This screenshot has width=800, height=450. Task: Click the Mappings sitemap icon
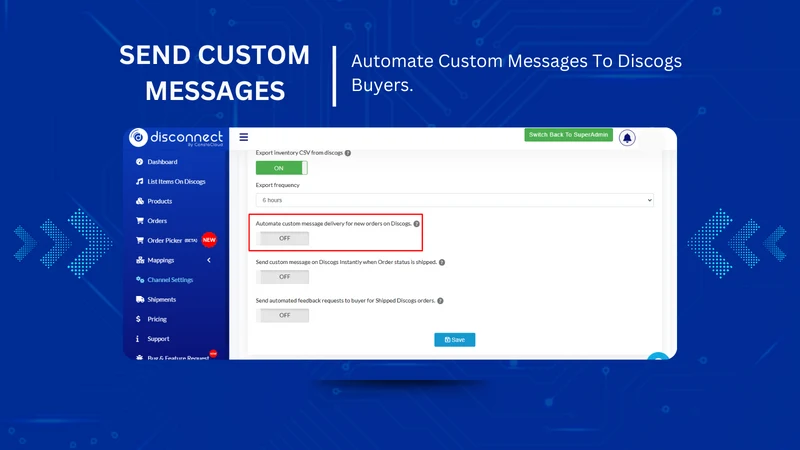click(140, 260)
